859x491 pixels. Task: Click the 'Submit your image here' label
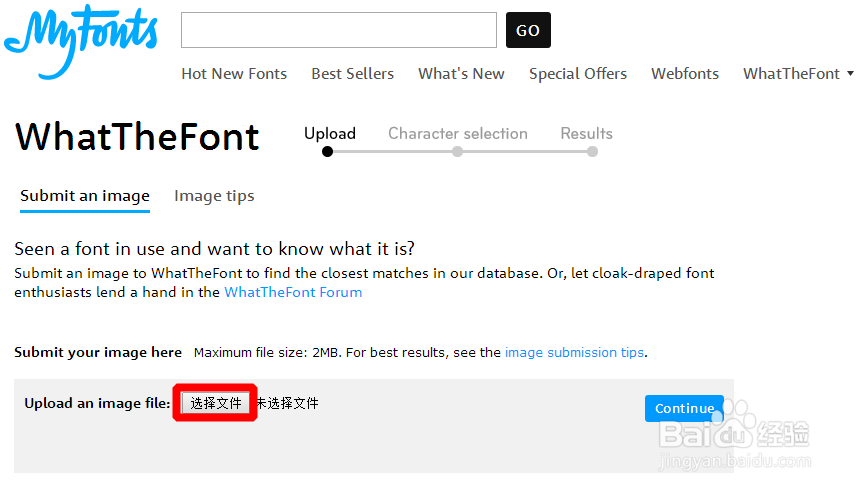pyautogui.click(x=98, y=352)
